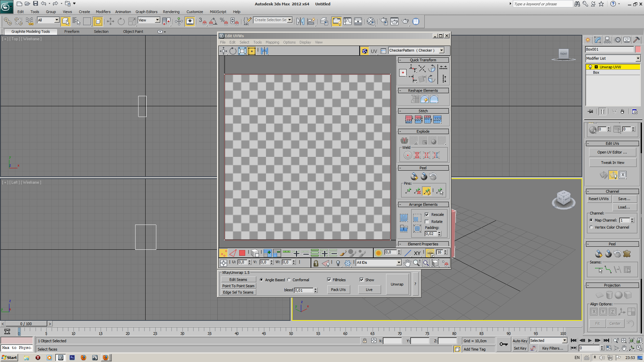Open the All IDs dropdown
This screenshot has width=644, height=362.
[399, 262]
